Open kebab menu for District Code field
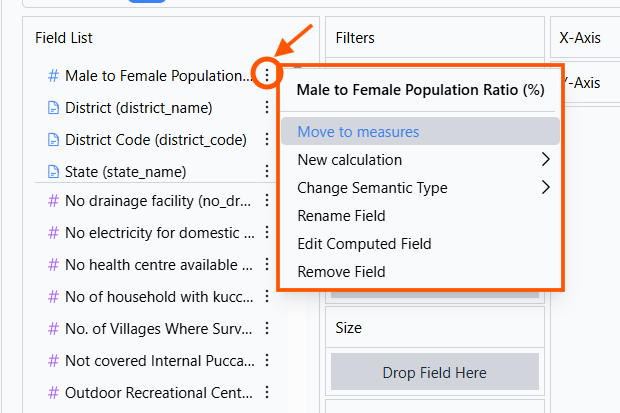This screenshot has width=620, height=413. point(266,139)
